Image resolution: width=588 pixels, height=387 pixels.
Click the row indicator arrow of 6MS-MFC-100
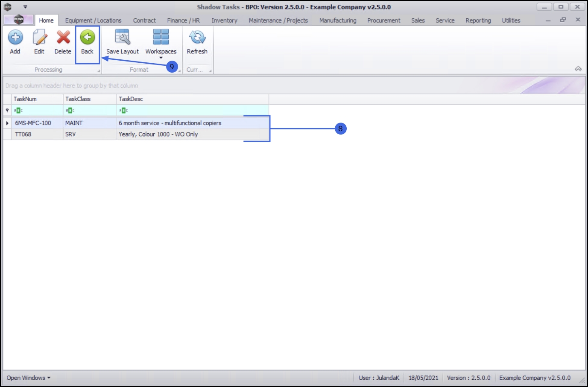pyautogui.click(x=7, y=123)
